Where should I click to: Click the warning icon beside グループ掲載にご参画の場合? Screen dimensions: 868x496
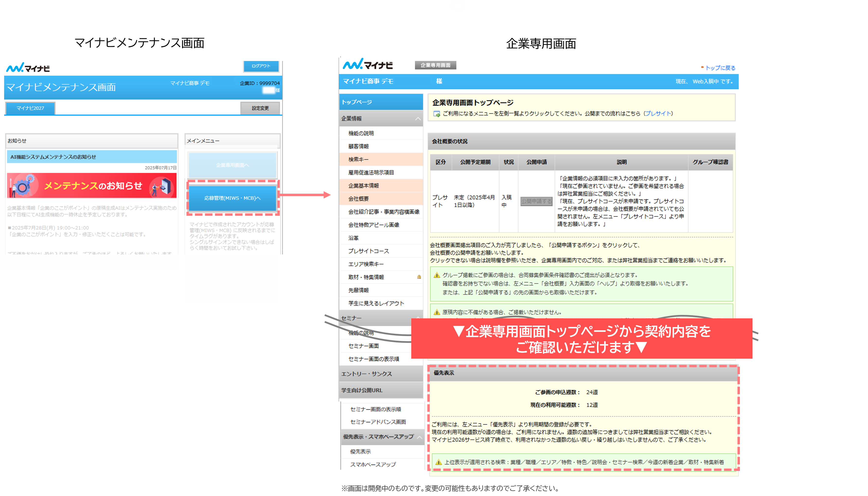coord(437,275)
